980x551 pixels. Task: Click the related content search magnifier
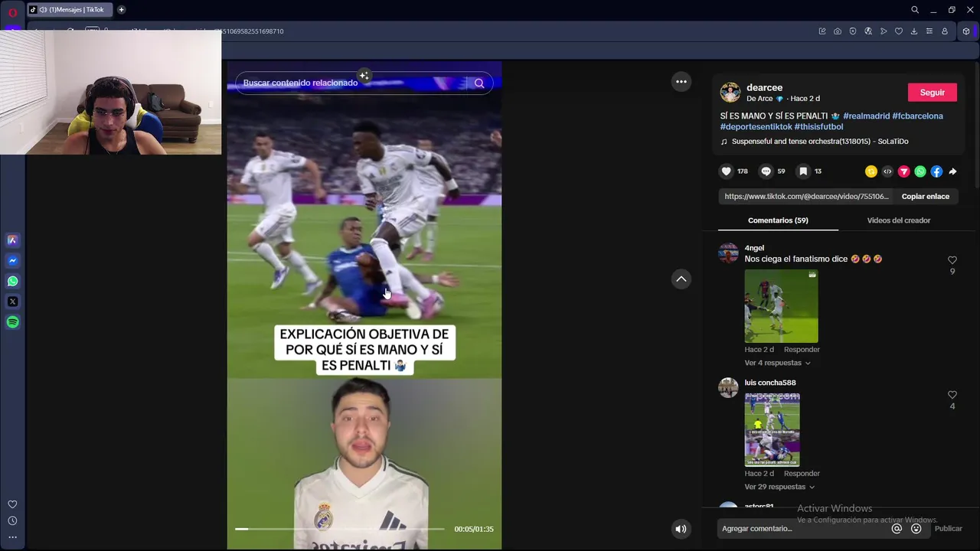479,83
